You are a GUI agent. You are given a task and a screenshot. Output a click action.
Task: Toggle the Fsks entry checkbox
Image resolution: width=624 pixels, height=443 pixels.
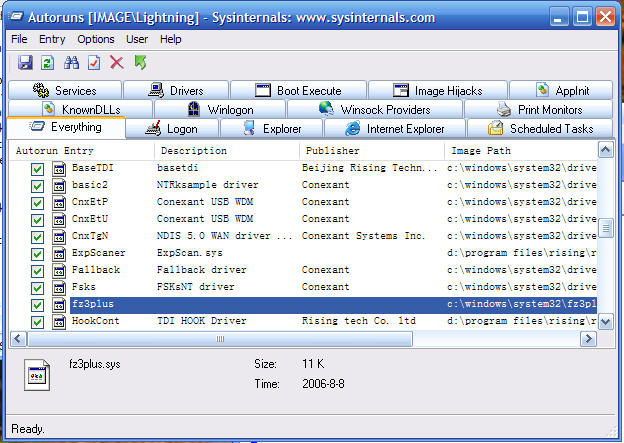pyautogui.click(x=37, y=288)
